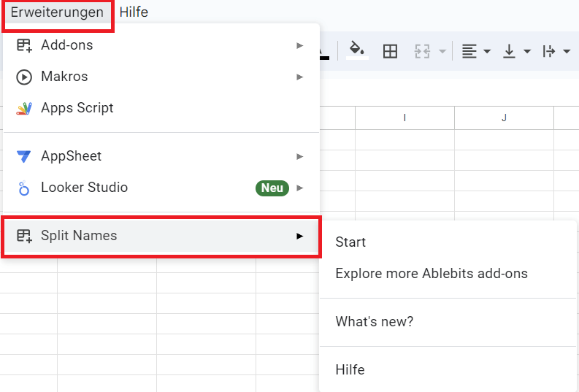The width and height of the screenshot is (579, 392).
Task: Click the vertical align icon
Action: (509, 51)
